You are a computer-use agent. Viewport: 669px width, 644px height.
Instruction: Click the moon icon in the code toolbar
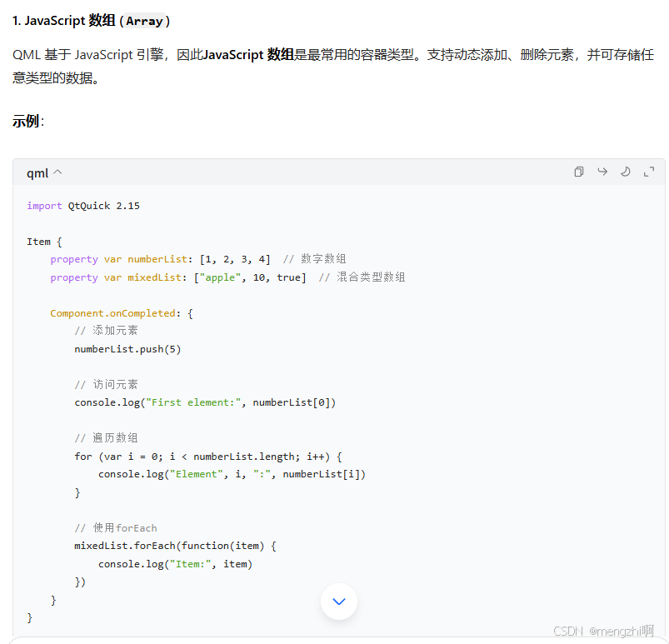click(625, 172)
